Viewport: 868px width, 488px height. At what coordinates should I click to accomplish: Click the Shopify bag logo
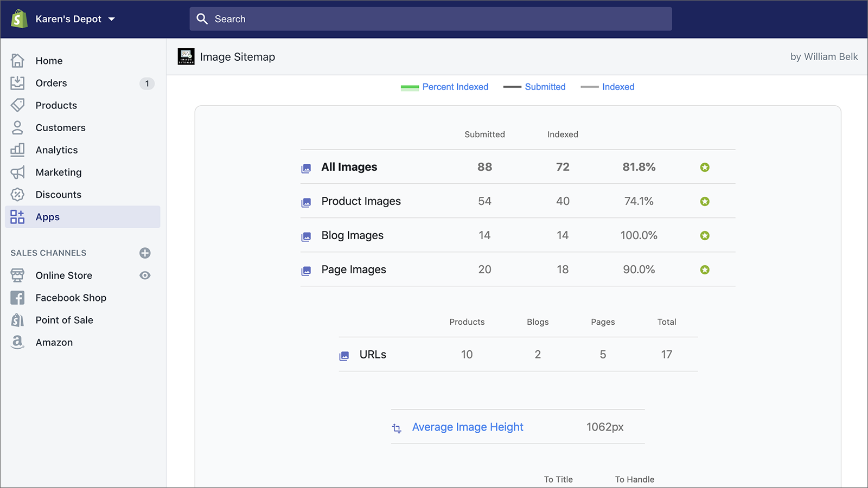pyautogui.click(x=19, y=19)
